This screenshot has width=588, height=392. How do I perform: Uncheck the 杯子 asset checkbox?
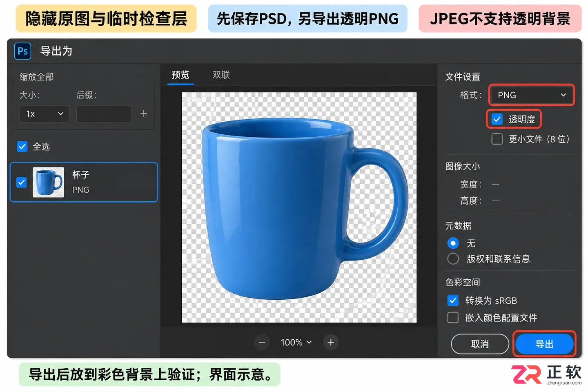22,182
